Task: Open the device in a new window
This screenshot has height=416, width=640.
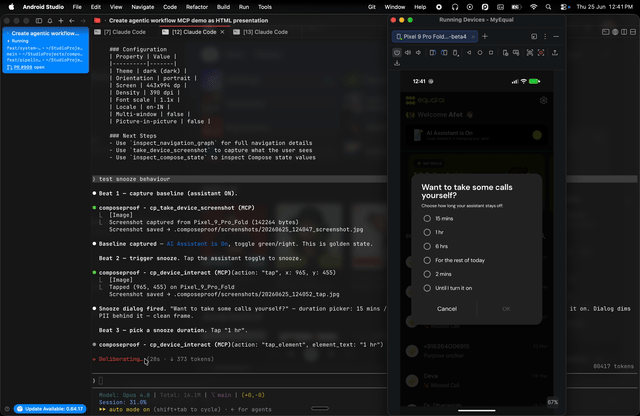Action: click(x=534, y=36)
